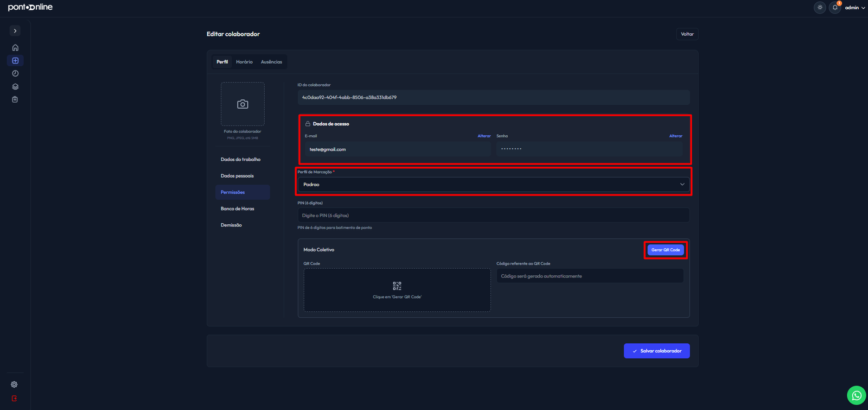Switch to the Horário tab
This screenshot has width=868, height=410.
point(244,62)
